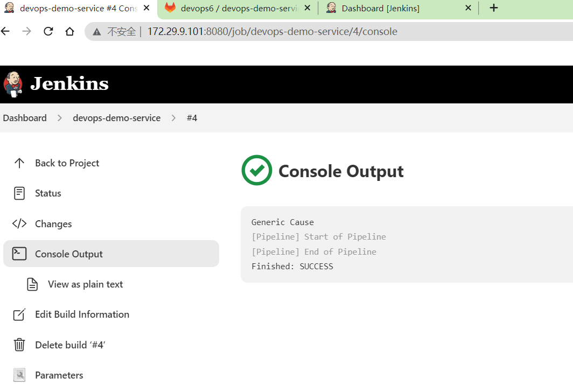Click the Console Output terminal icon
This screenshot has width=573, height=392.
[x=19, y=254]
